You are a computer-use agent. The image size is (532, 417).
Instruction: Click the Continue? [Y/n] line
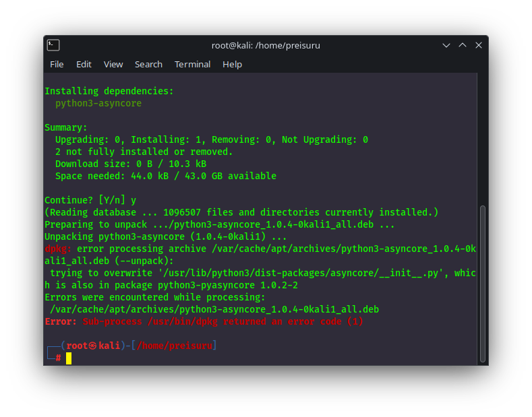[x=90, y=200]
